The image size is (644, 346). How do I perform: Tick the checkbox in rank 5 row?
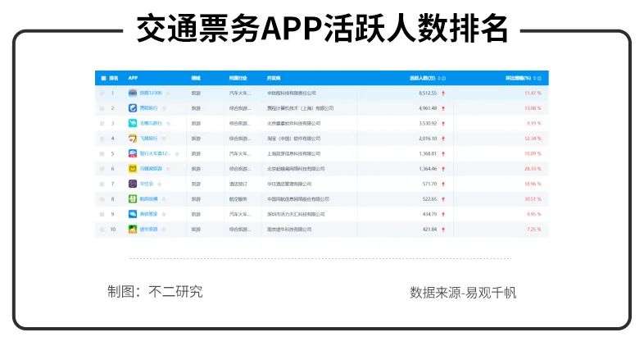click(x=102, y=153)
